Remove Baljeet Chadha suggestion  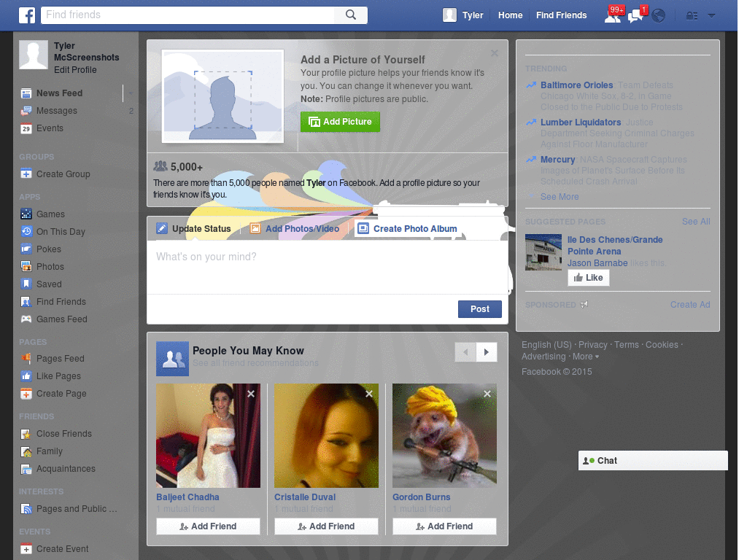point(251,394)
